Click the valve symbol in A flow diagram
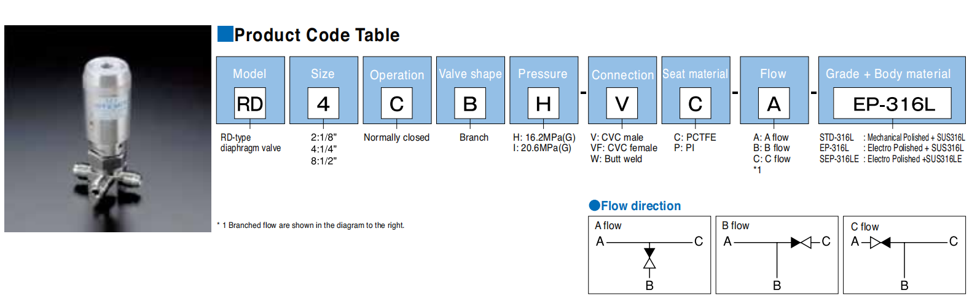This screenshot has width=980, height=298. 649,258
